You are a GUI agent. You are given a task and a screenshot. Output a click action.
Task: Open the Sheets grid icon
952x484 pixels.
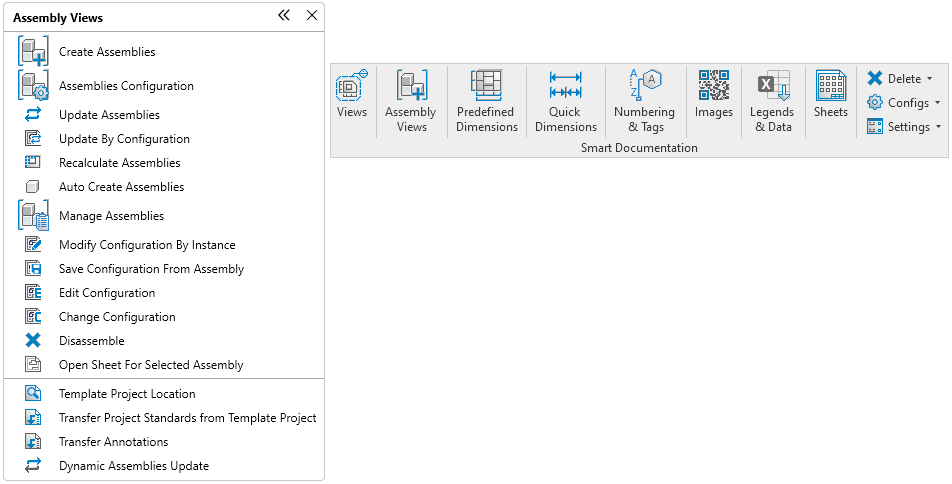tap(831, 85)
